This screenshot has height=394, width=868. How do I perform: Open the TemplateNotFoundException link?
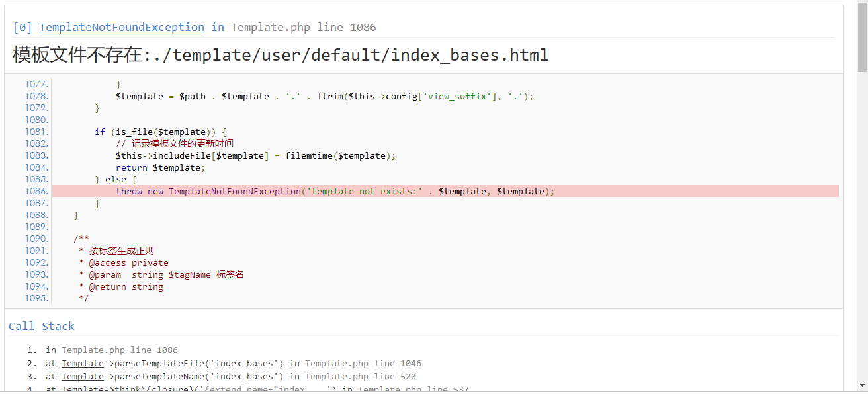pyautogui.click(x=122, y=27)
